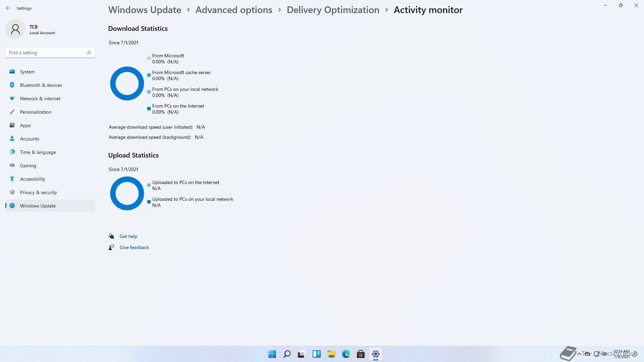
Task: Show hidden icons in system tray
Action: [x=579, y=354]
